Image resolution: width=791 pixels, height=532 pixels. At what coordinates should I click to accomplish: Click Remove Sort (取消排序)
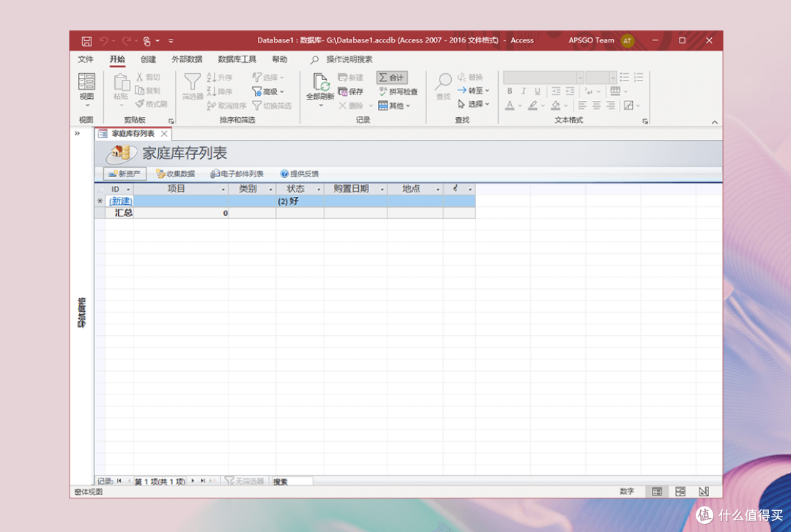coord(226,105)
